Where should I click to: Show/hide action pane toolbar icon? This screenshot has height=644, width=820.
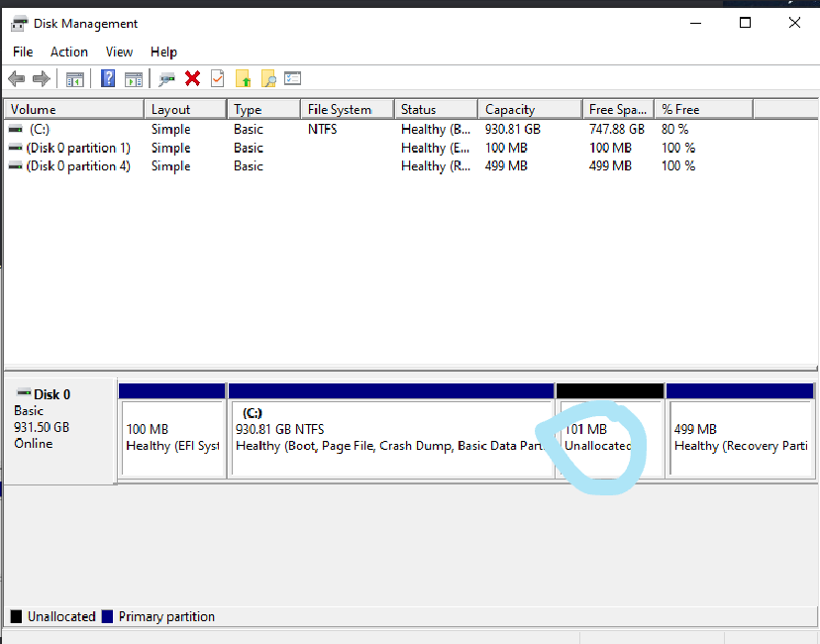134,79
